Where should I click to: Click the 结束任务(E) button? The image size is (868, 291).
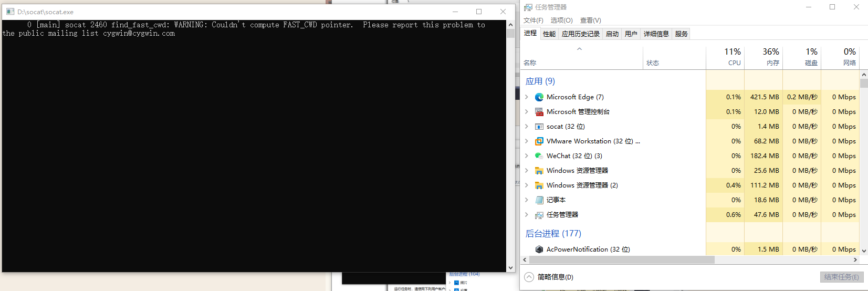(842, 277)
